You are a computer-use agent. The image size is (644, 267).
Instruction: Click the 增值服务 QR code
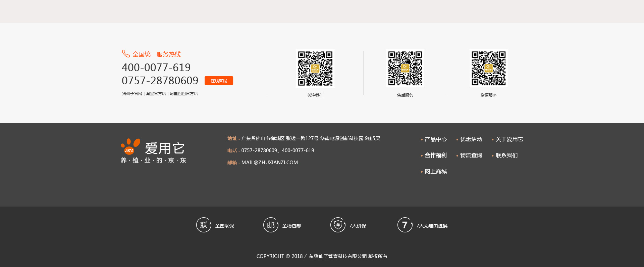tap(488, 69)
